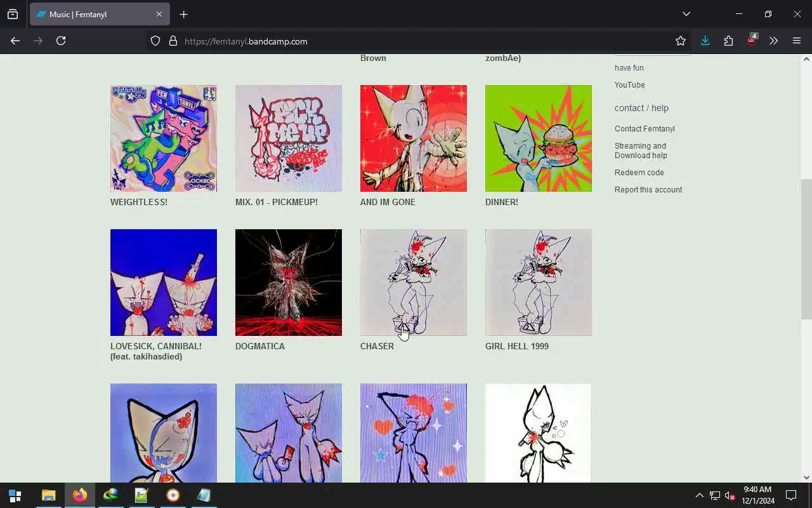This screenshot has height=508, width=812.
Task: Click the uBlock Origin extension icon
Action: tap(752, 40)
